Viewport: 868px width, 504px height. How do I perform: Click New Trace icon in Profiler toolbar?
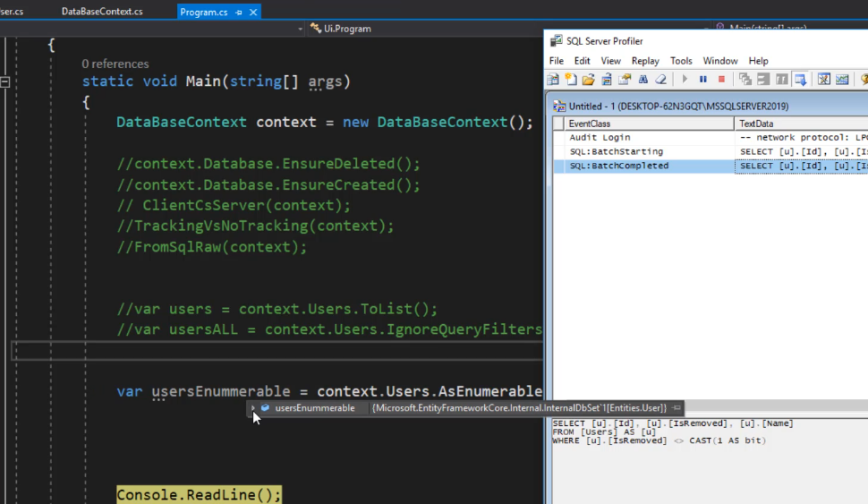(553, 79)
